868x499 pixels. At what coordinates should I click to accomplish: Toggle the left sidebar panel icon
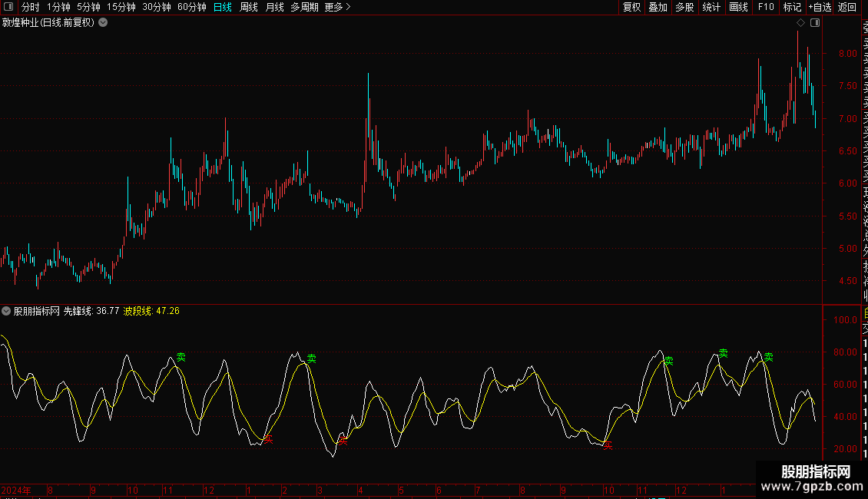[x=8, y=7]
